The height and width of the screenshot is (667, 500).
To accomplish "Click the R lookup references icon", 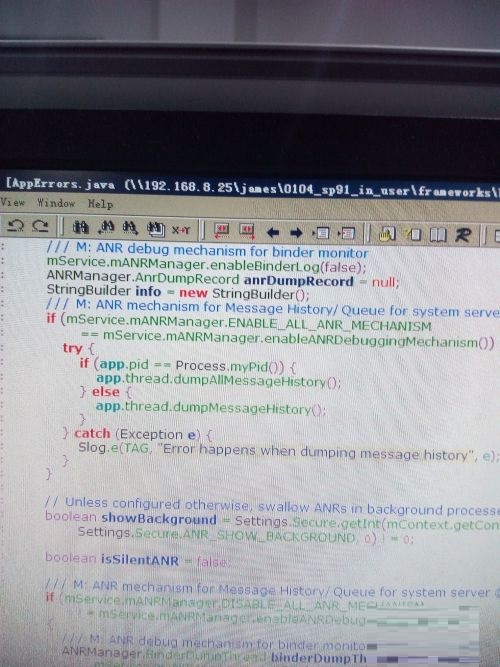I will pyautogui.click(x=463, y=235).
